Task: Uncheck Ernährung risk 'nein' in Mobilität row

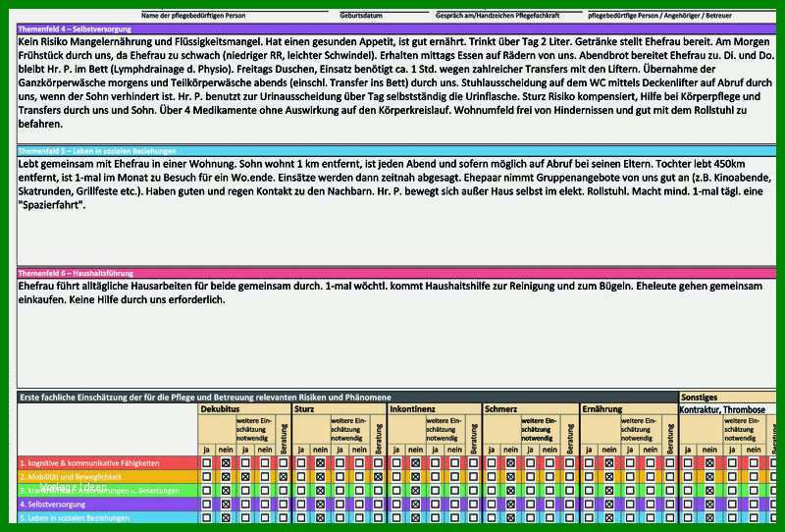Action: point(609,477)
